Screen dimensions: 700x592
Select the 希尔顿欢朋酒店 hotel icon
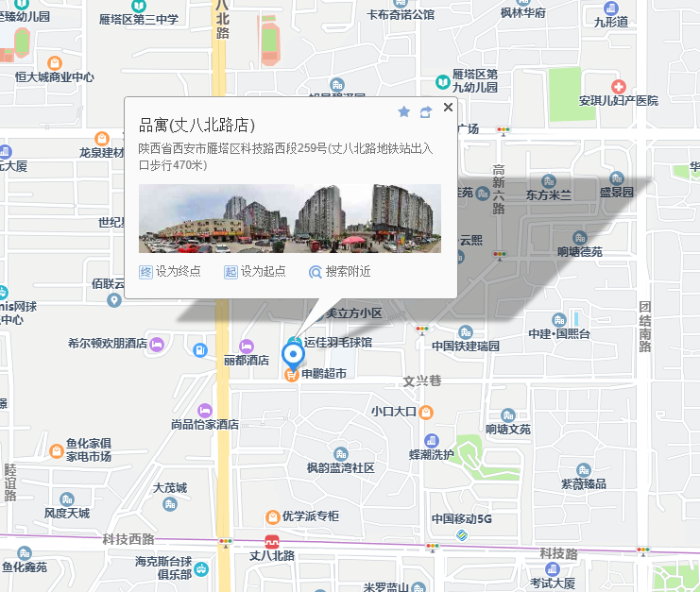coord(157,345)
